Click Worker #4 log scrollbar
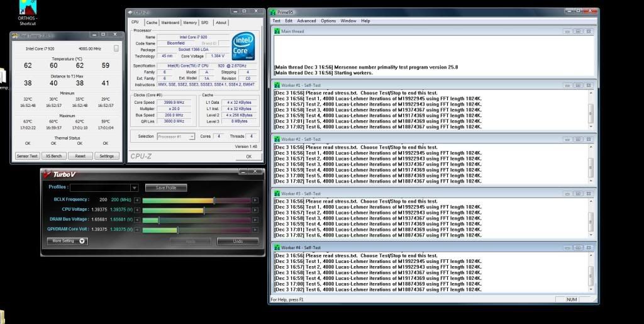The width and height of the screenshot is (644, 324). (x=591, y=272)
